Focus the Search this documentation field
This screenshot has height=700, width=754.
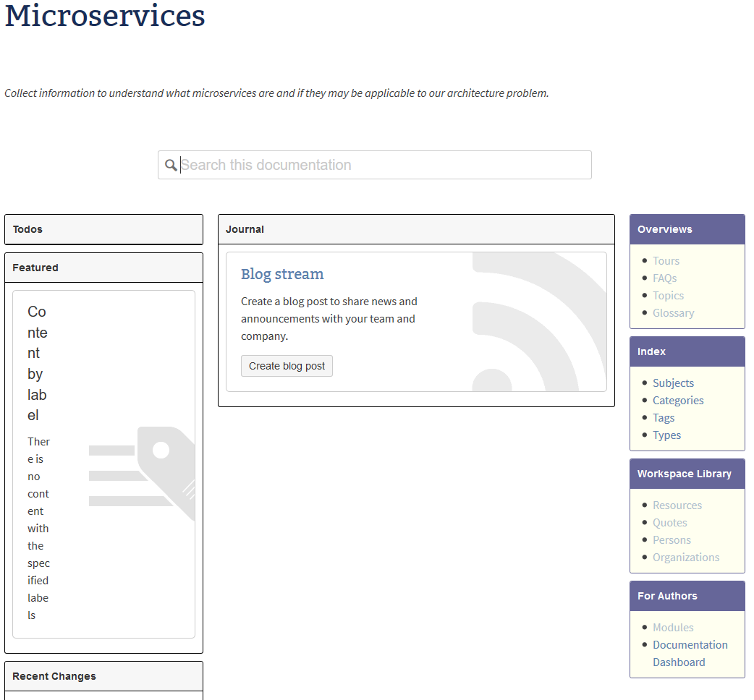click(x=384, y=165)
